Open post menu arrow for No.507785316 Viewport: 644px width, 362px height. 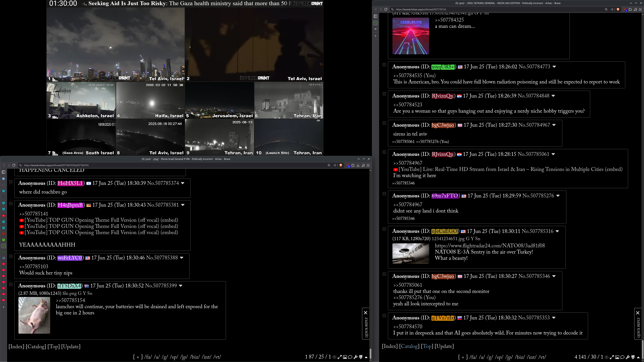point(557,231)
